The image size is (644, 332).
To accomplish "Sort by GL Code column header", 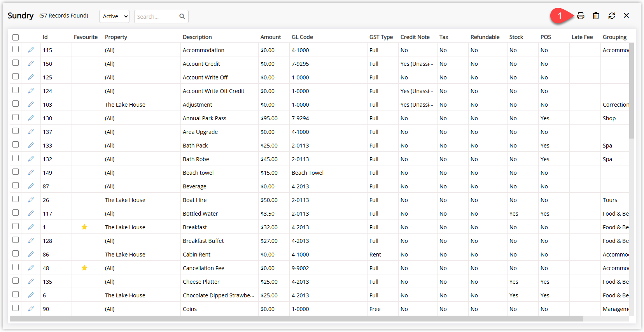I will [x=302, y=37].
